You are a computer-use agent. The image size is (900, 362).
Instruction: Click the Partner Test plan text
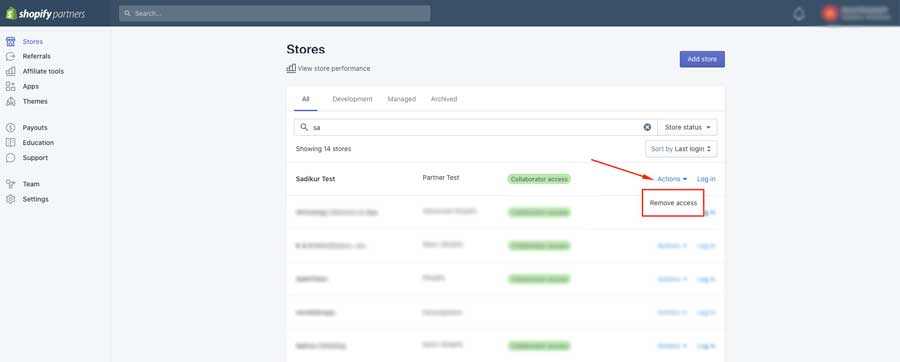[x=441, y=178]
